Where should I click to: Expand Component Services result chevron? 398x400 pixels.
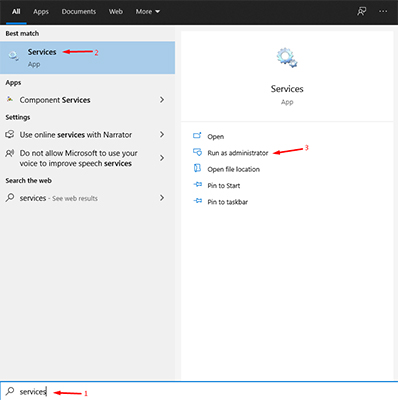pos(162,100)
